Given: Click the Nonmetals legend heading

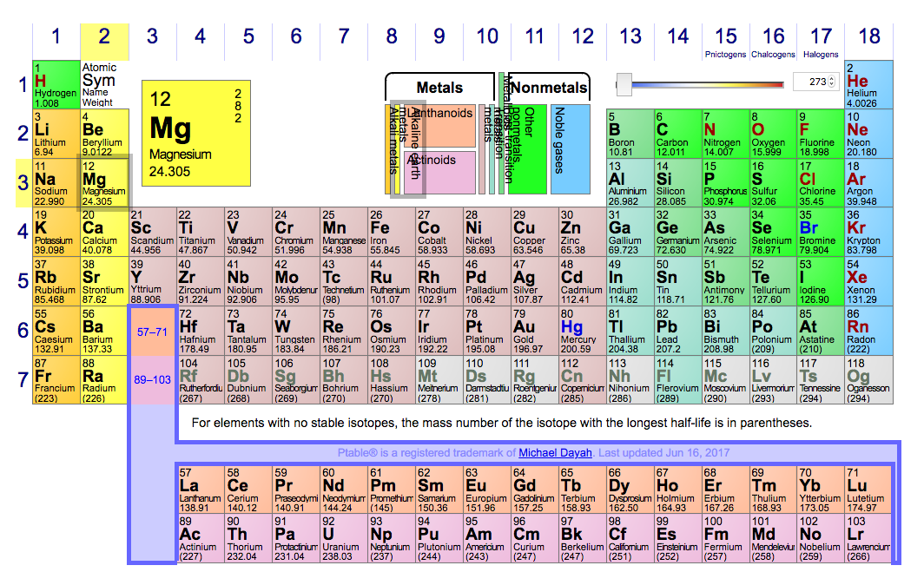Looking at the screenshot, I should pyautogui.click(x=548, y=88).
